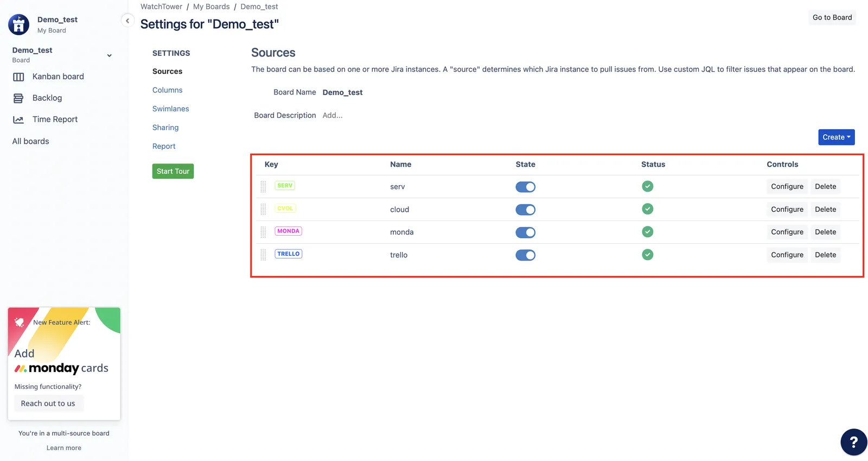Go to Sharing settings
Screen dimensions: 868x461
click(x=165, y=128)
